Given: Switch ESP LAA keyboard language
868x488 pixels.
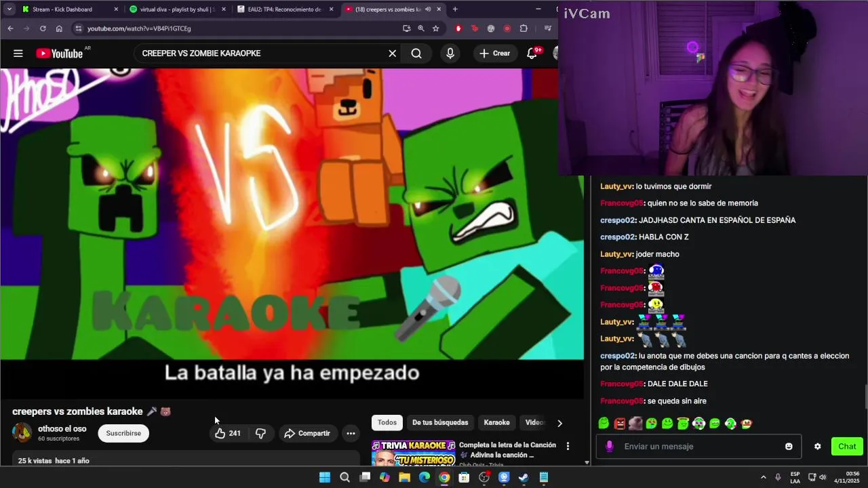Looking at the screenshot, I should 795,477.
